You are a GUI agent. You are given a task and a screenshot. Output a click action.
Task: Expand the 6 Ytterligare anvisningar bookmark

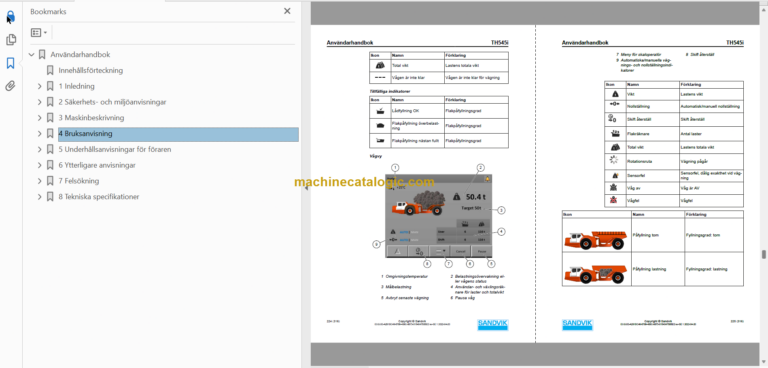[x=40, y=165]
